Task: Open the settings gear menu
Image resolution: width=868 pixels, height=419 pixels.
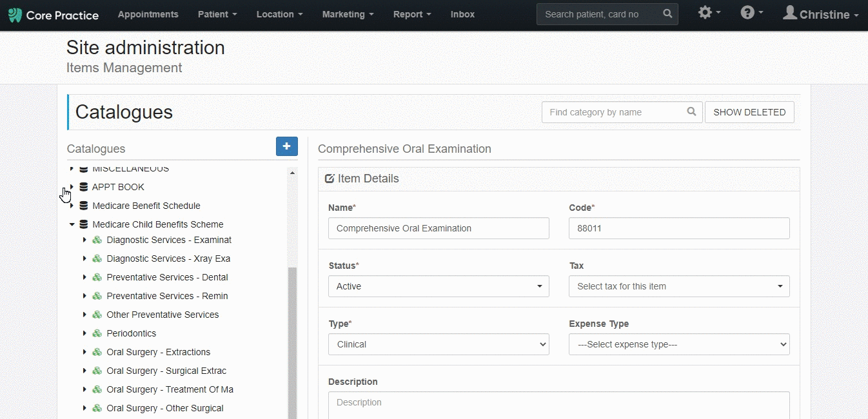Action: pos(706,14)
